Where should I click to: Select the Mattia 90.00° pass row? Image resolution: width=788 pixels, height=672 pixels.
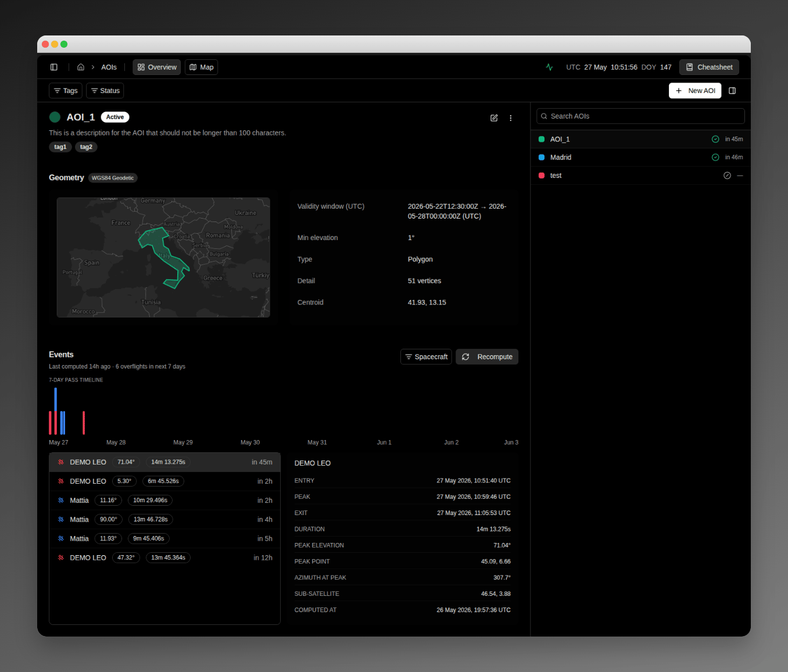[x=165, y=520]
